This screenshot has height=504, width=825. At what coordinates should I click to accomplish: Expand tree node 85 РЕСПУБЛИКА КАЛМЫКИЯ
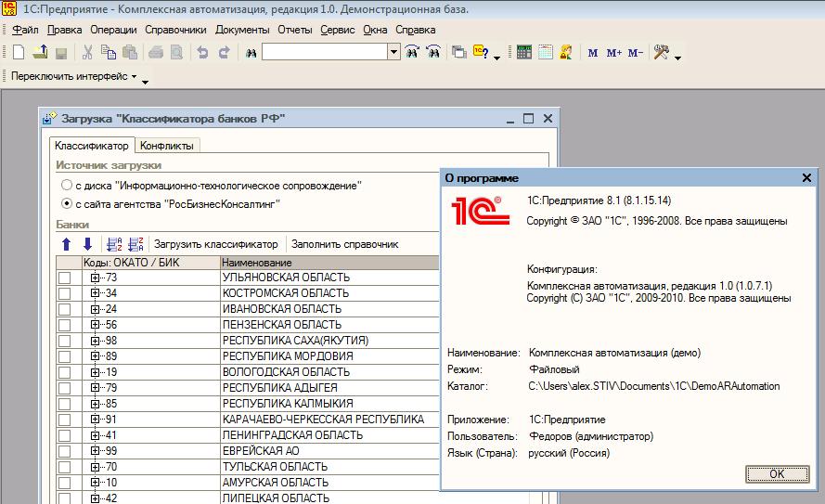[x=95, y=404]
